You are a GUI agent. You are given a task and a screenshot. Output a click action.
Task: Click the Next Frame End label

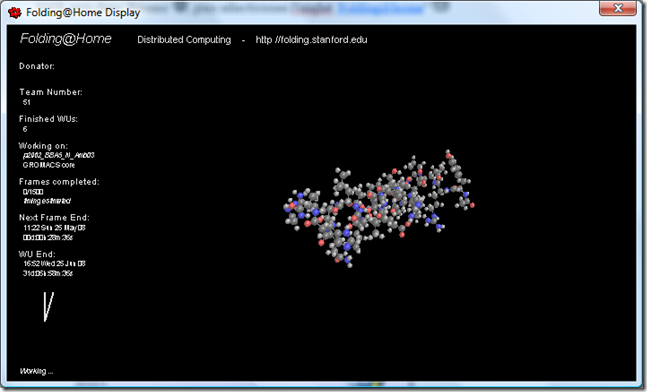pos(54,217)
